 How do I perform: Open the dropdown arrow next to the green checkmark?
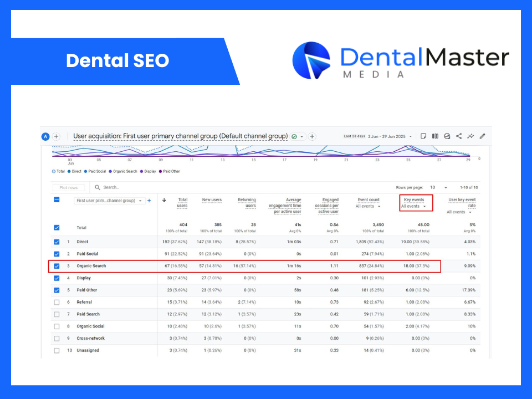point(301,137)
